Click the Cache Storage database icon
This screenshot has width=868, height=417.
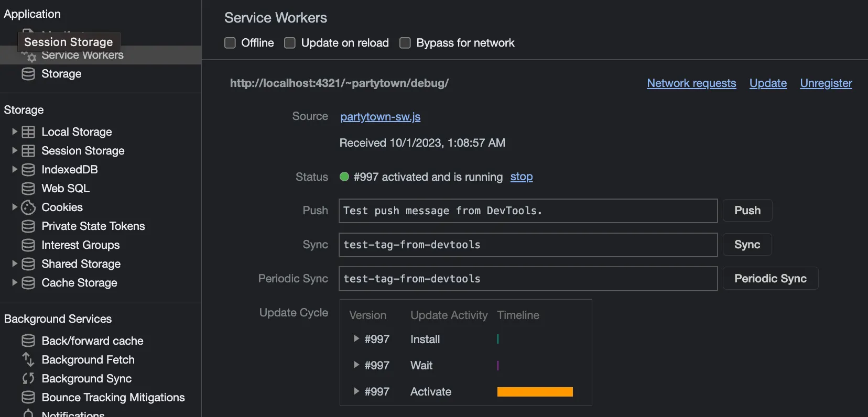click(28, 283)
